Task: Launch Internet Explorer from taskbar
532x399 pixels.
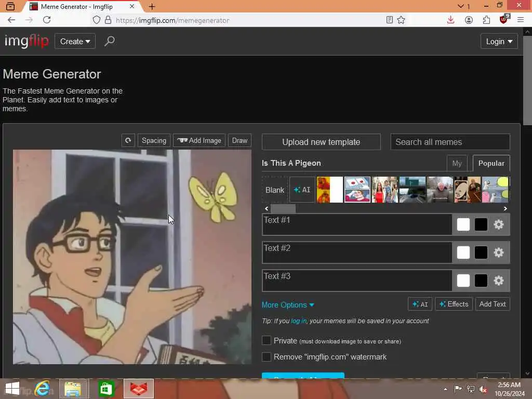Action: pyautogui.click(x=42, y=389)
